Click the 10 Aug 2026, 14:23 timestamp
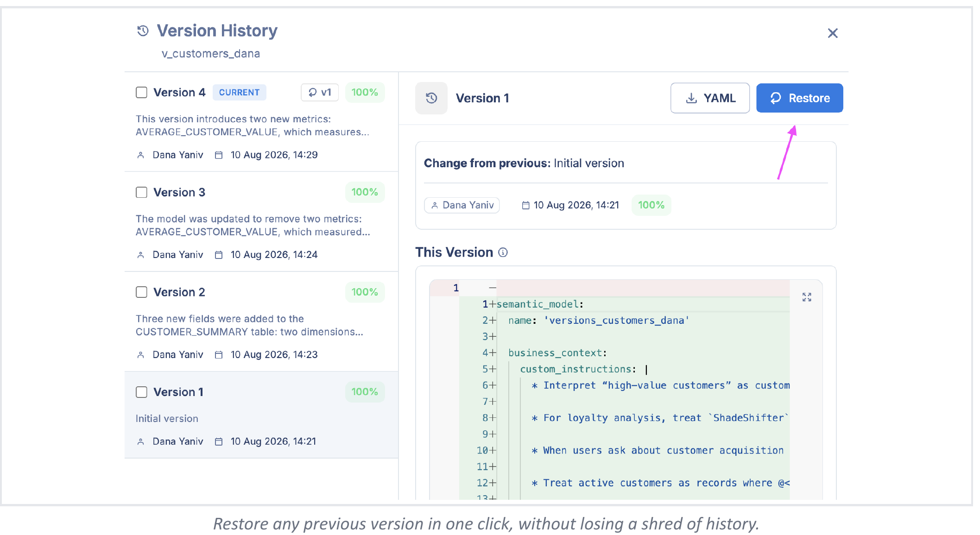The image size is (980, 535). (x=274, y=355)
